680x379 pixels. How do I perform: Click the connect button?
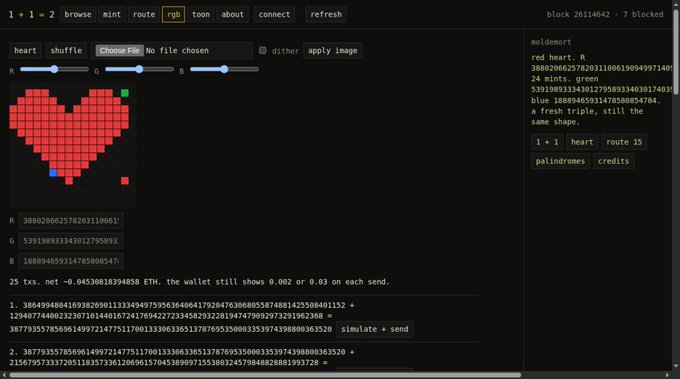click(274, 14)
